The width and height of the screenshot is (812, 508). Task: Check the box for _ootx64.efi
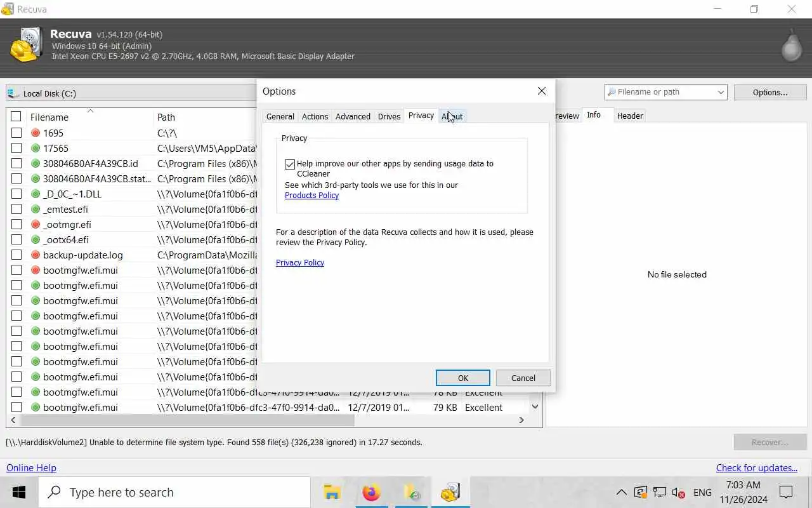16,239
